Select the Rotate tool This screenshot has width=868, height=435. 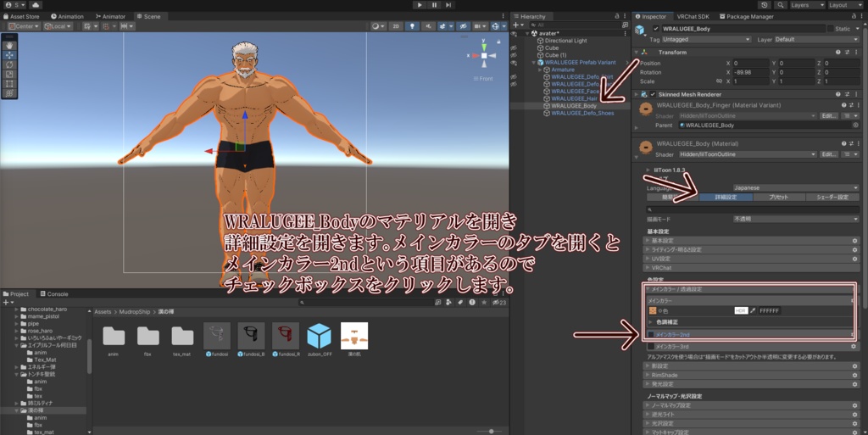coord(9,64)
